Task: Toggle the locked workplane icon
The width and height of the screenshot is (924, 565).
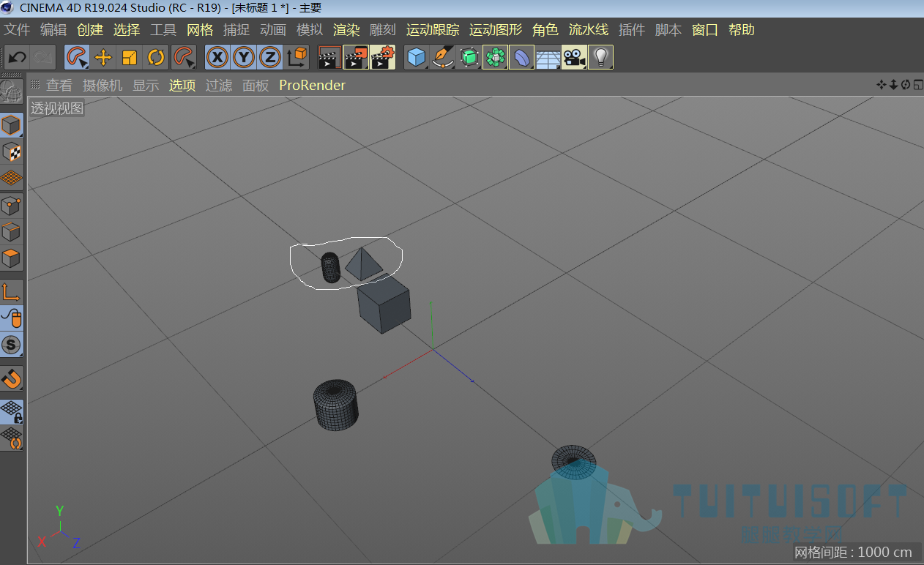Action: pyautogui.click(x=12, y=411)
